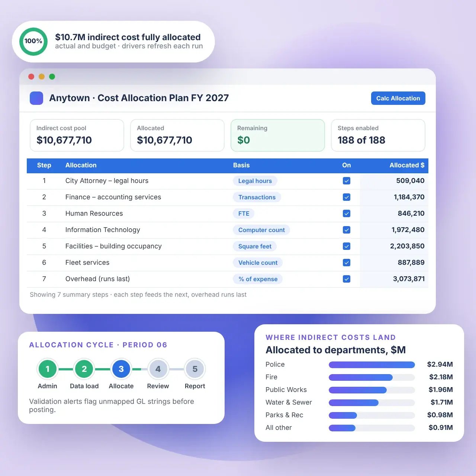Click the Computer count basis tag
Screen dimensions: 476x476
pos(261,230)
